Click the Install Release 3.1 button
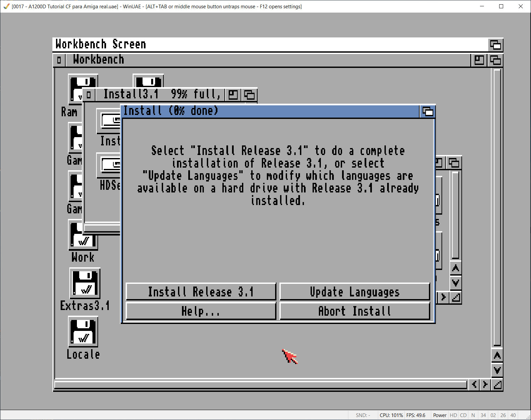Image resolution: width=531 pixels, height=420 pixels. 201,291
